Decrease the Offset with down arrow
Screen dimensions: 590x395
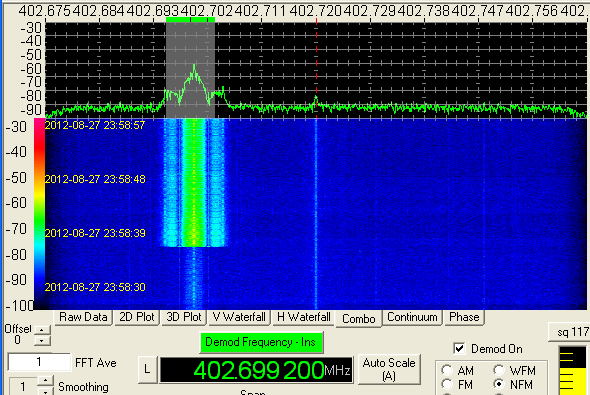pos(42,340)
